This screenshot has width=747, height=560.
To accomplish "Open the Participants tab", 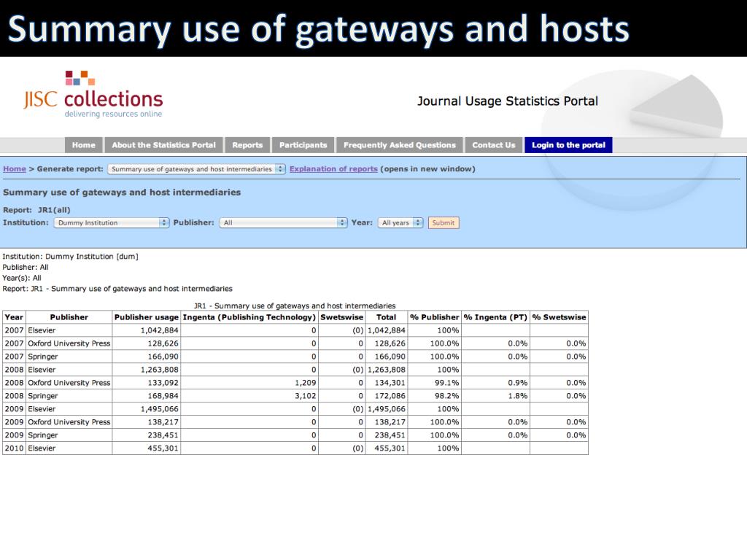I will (303, 145).
